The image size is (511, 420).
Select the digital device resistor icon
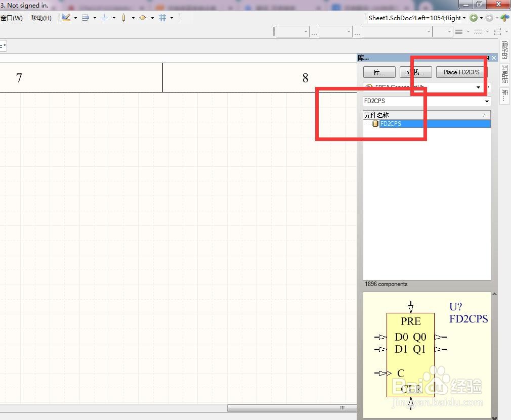(x=123, y=18)
